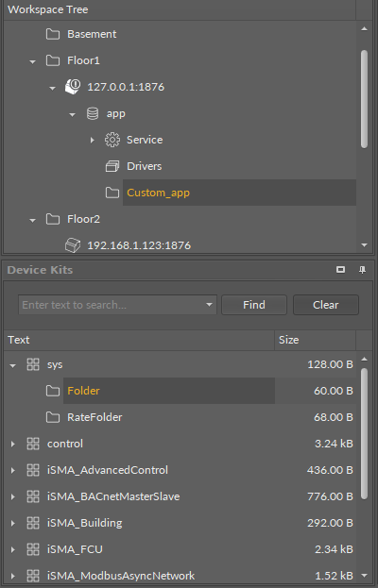The height and width of the screenshot is (588, 378).
Task: Click the Drivers stack icon
Action: [x=112, y=166]
